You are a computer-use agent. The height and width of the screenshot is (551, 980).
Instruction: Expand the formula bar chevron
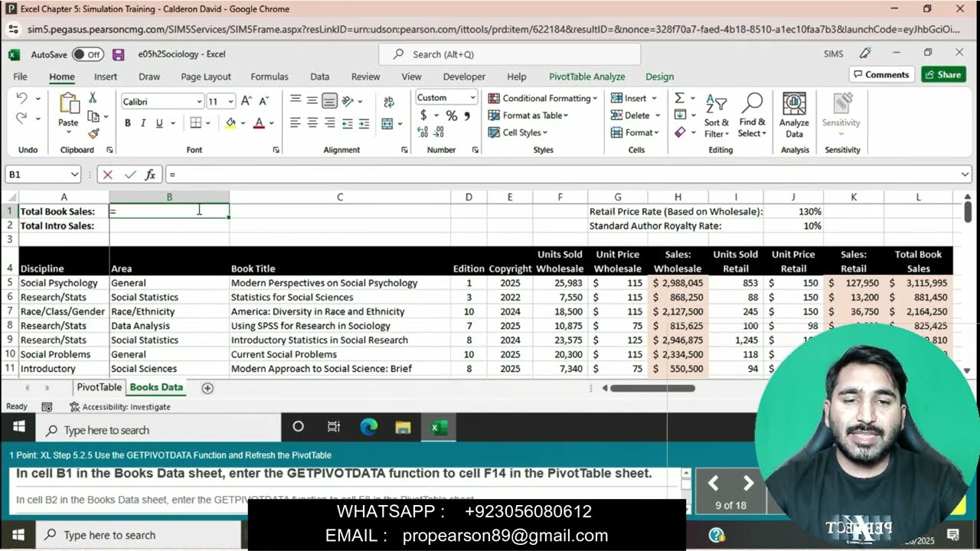coord(965,174)
